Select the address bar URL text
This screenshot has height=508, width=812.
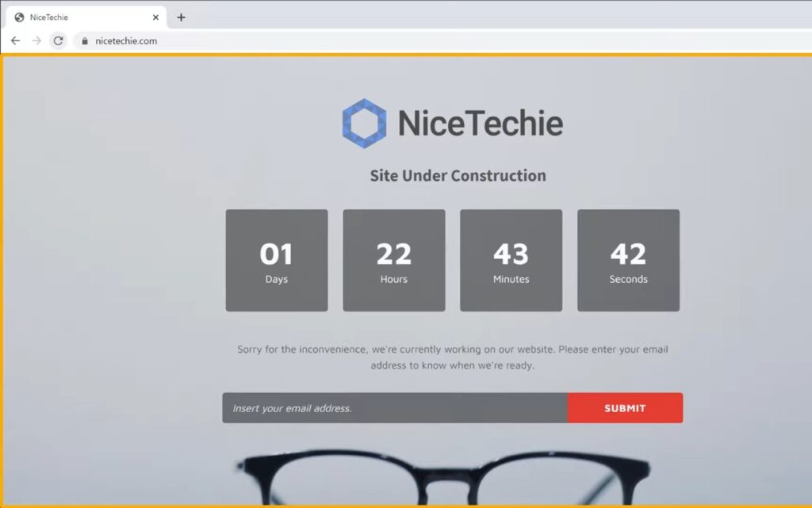tap(127, 40)
